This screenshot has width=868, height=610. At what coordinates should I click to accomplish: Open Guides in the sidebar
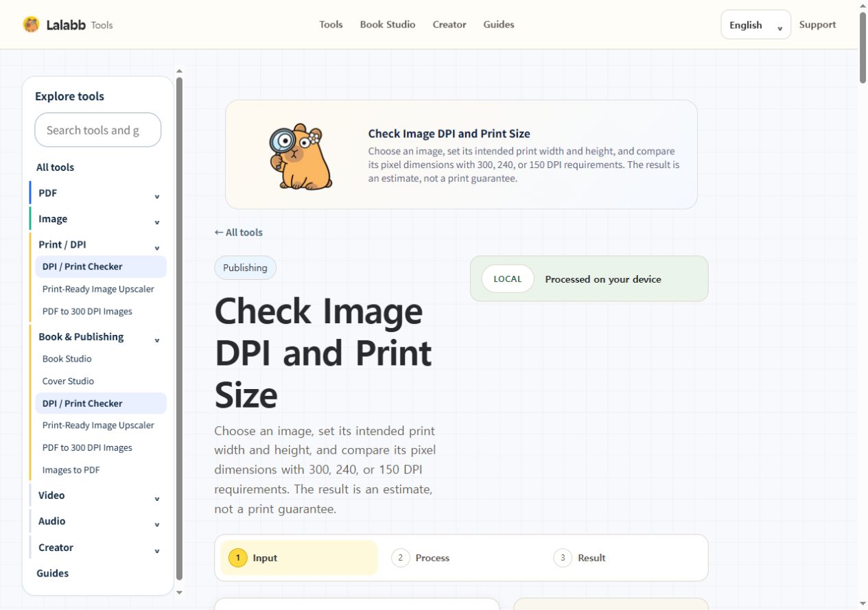[52, 574]
